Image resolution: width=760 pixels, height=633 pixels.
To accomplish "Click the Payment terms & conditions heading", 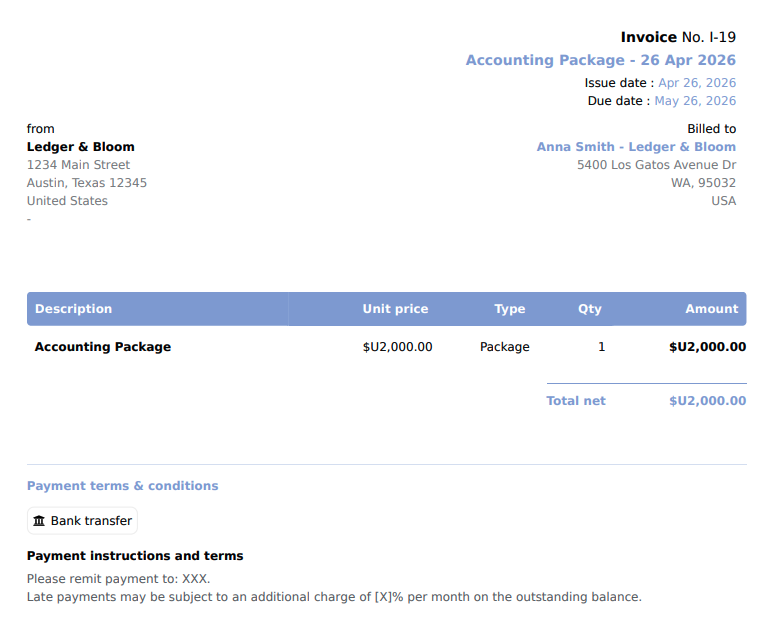I will [x=123, y=486].
